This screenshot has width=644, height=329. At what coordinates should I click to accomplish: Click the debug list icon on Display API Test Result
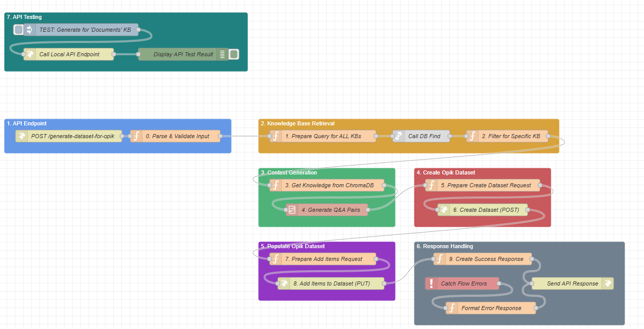[x=222, y=54]
